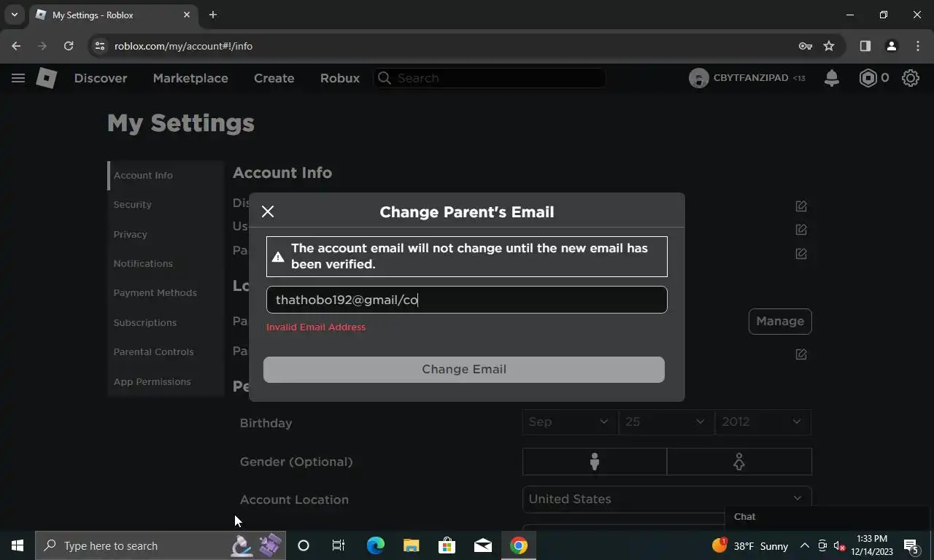This screenshot has height=560, width=934.
Task: Open the birthday day dropdown showing 25
Action: [666, 421]
